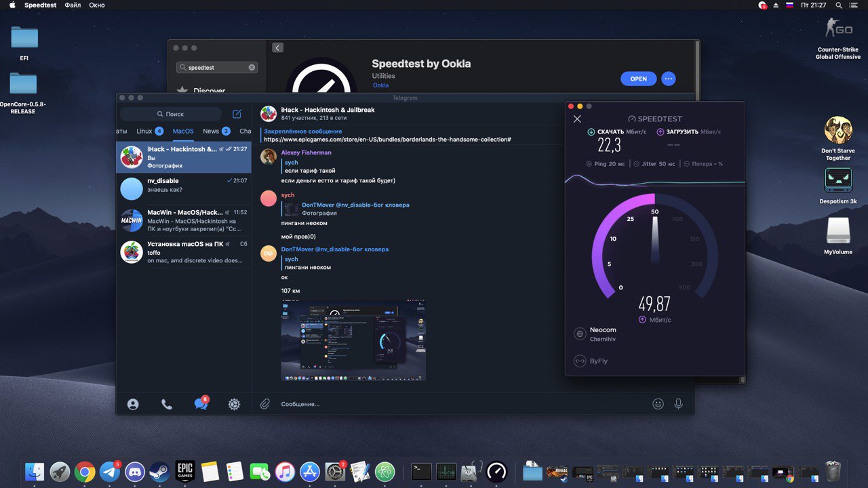Click Telegram search field Поиск

(x=171, y=114)
